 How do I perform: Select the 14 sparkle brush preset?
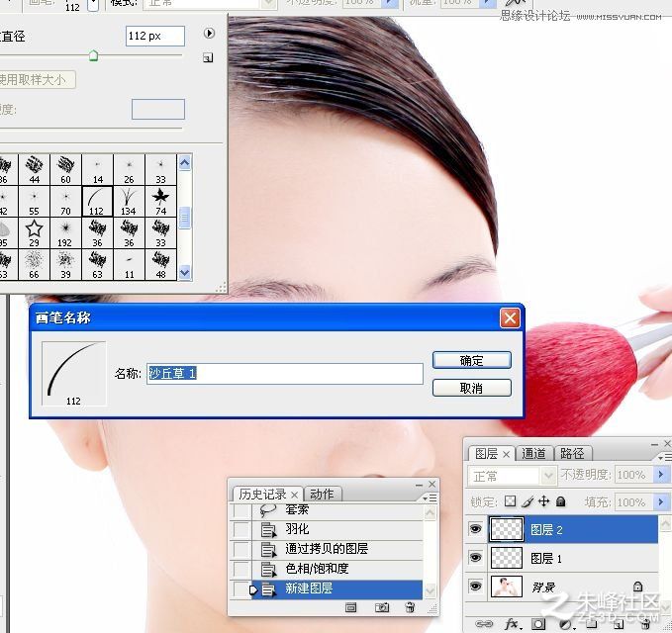(97, 169)
